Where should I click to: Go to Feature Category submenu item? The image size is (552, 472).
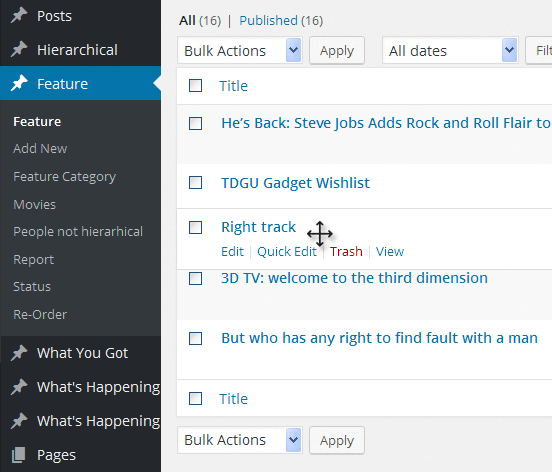[x=64, y=177]
